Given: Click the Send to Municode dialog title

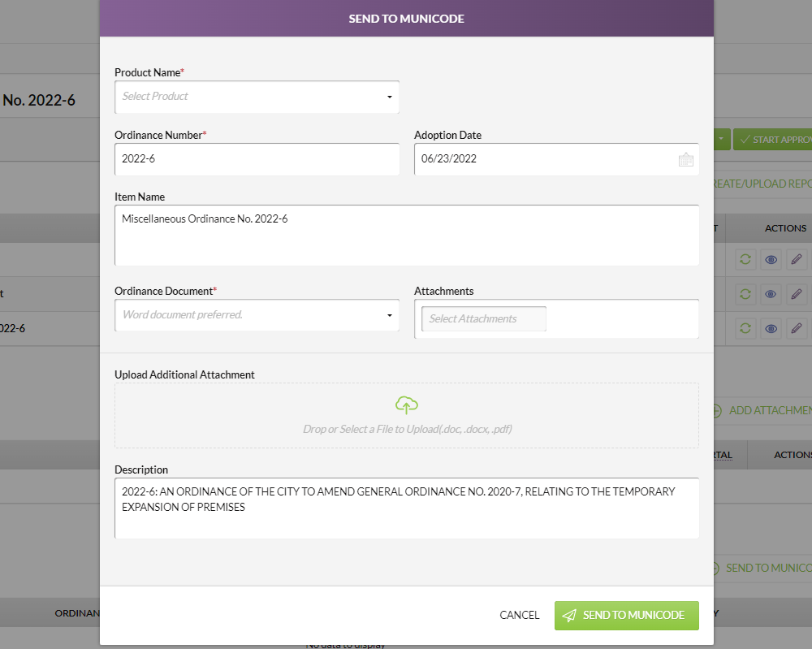Looking at the screenshot, I should pos(407,19).
